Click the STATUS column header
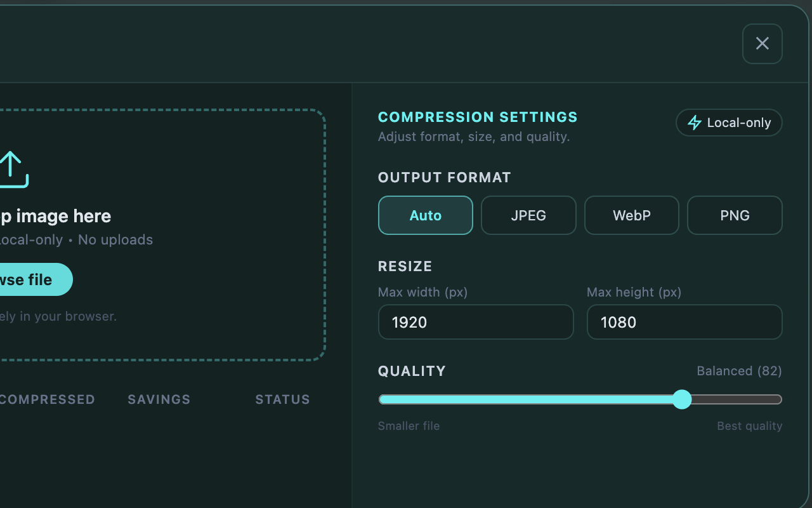Image resolution: width=812 pixels, height=508 pixels. pos(283,399)
